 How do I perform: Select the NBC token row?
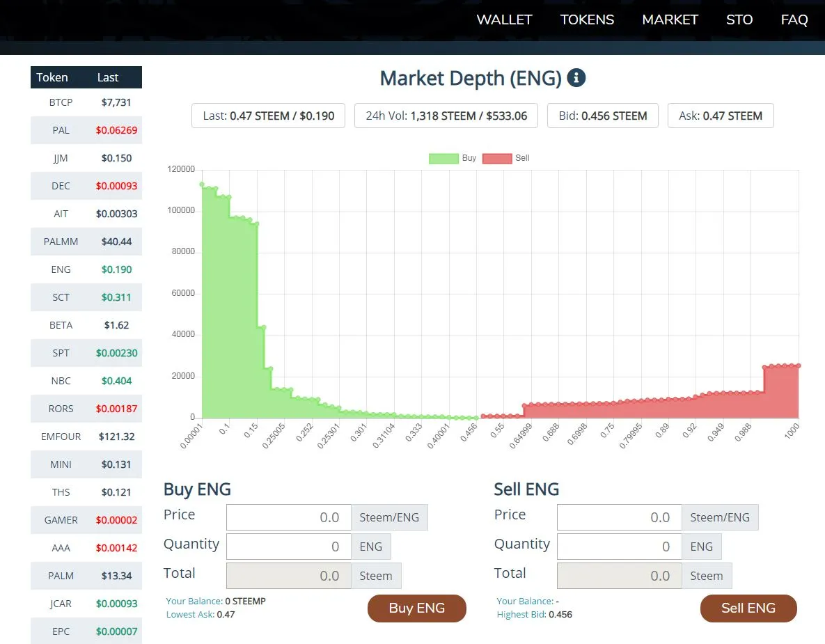(x=86, y=381)
